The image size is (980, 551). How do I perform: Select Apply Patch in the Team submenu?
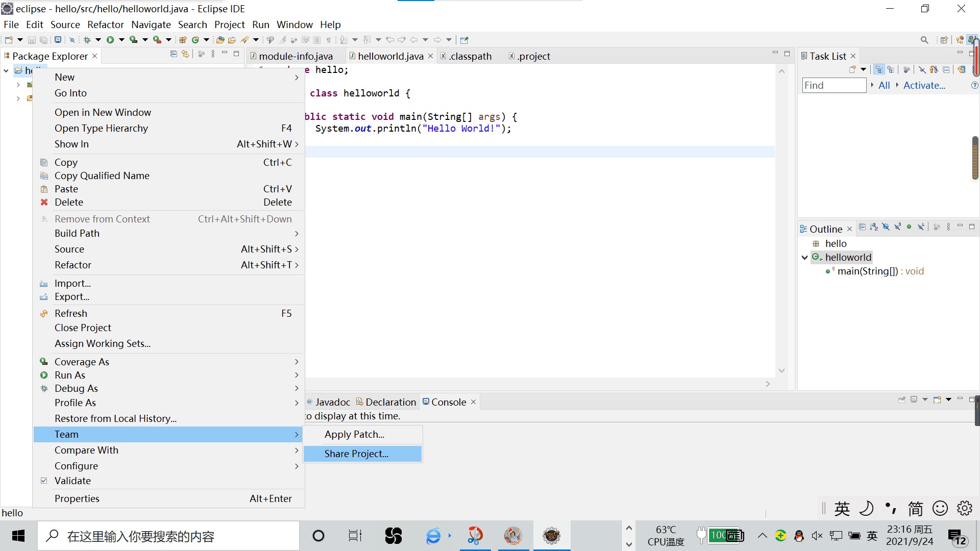click(x=362, y=434)
